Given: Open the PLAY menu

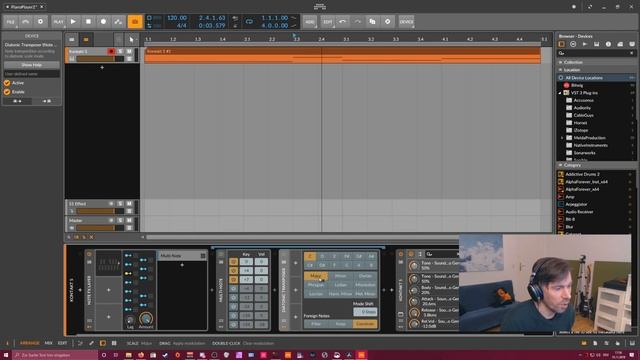Looking at the screenshot, I should [58, 22].
